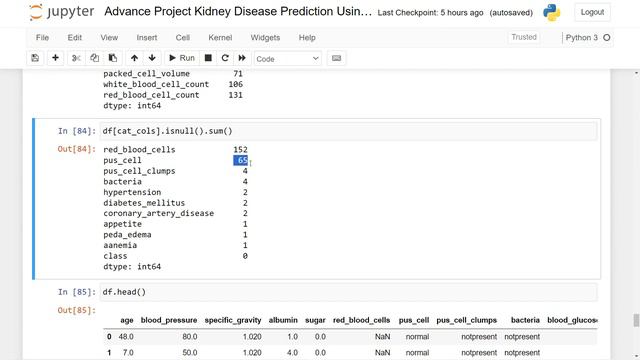Restart kernel and rerun all icon
This screenshot has height=360, width=640.
pyautogui.click(x=242, y=58)
